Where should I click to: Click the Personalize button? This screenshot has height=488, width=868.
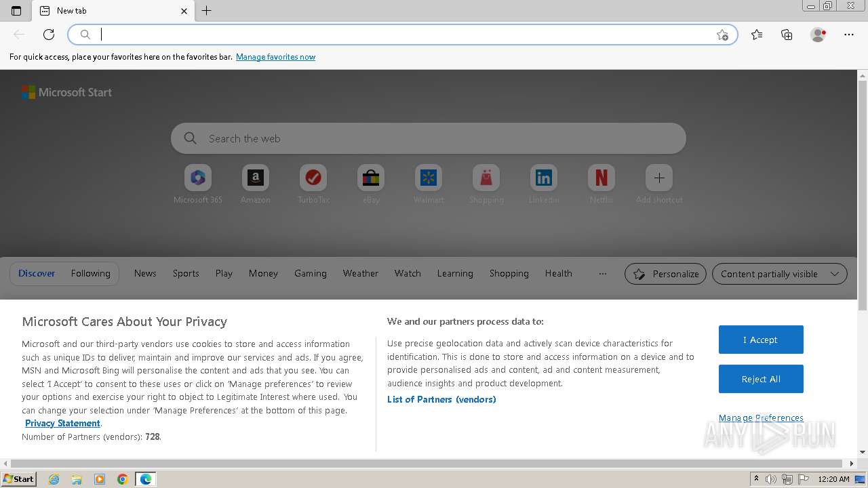click(665, 274)
